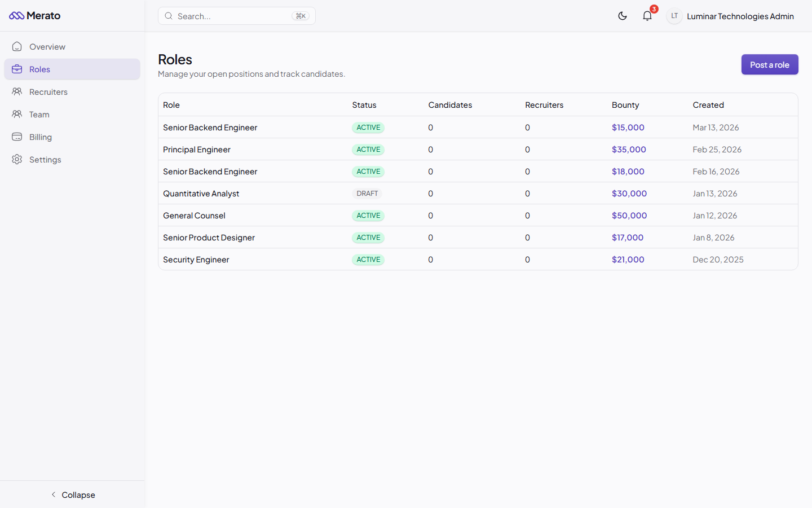Screen dimensions: 812x508
Task: Open notifications via the bell icon
Action: tap(647, 16)
